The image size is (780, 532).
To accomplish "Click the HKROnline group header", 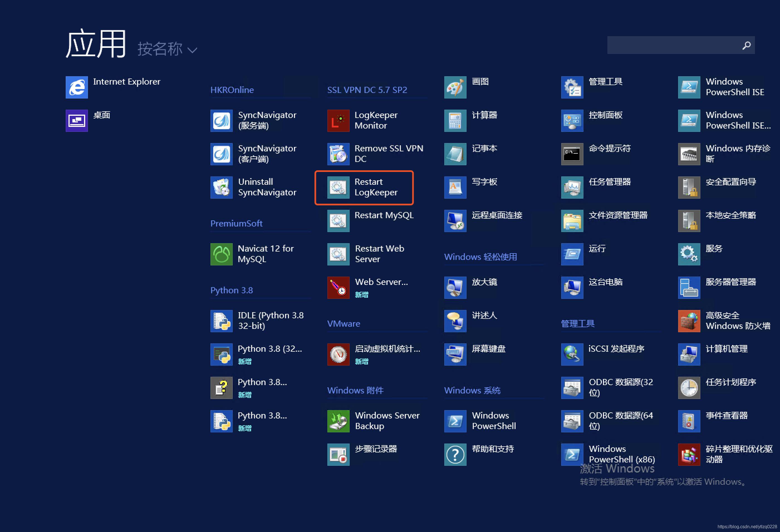I will pyautogui.click(x=232, y=90).
